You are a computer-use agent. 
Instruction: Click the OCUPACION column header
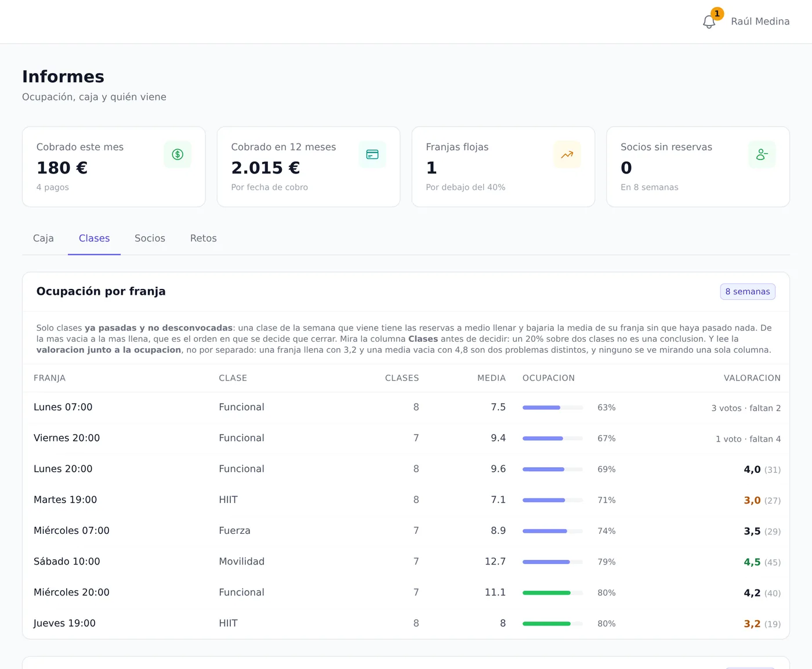pyautogui.click(x=549, y=378)
